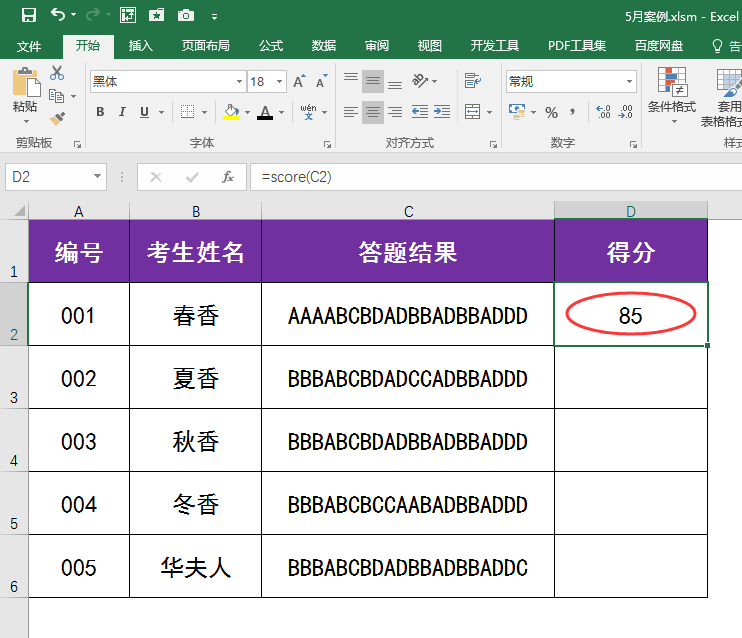Open the 对齐方式 group dialog launcher

pos(493,144)
